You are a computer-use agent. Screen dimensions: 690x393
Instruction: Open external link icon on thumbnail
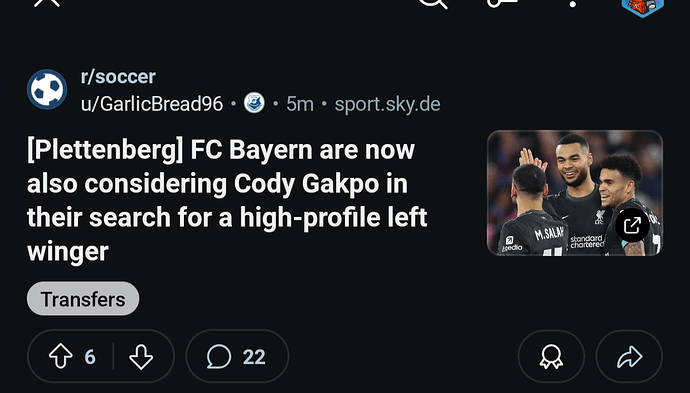click(x=632, y=225)
